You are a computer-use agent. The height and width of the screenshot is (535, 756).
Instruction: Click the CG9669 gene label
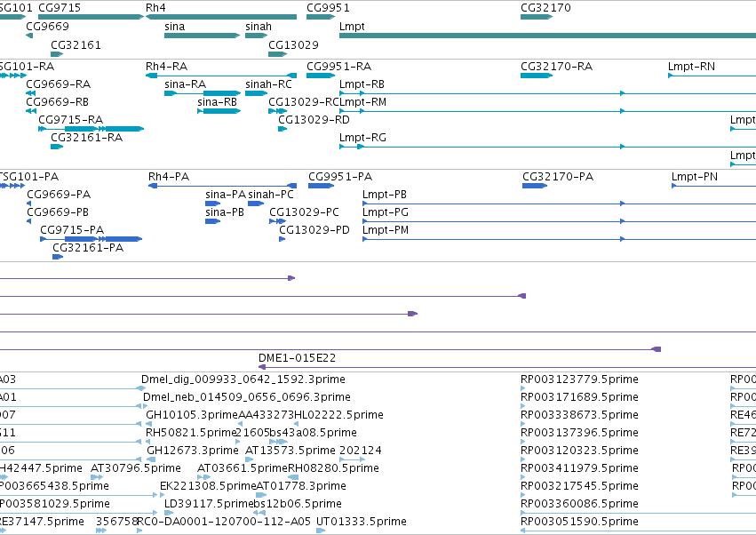(x=47, y=27)
